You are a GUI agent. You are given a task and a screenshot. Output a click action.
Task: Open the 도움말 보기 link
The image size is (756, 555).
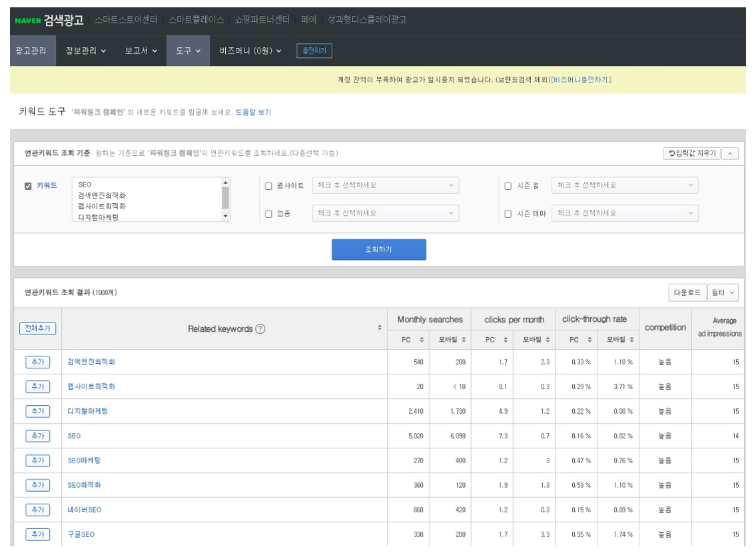click(253, 113)
